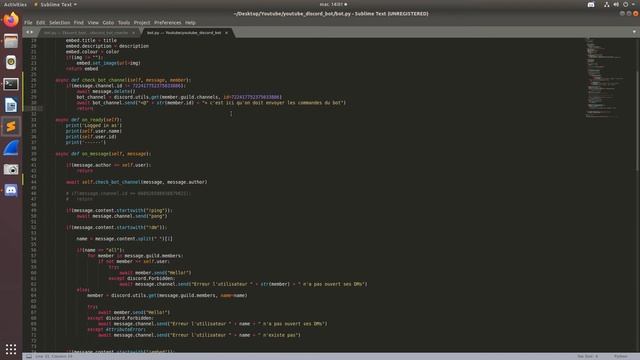640x360 pixels.
Task: Click the 'async def check_bot_channel' definition line
Action: tap(123, 80)
